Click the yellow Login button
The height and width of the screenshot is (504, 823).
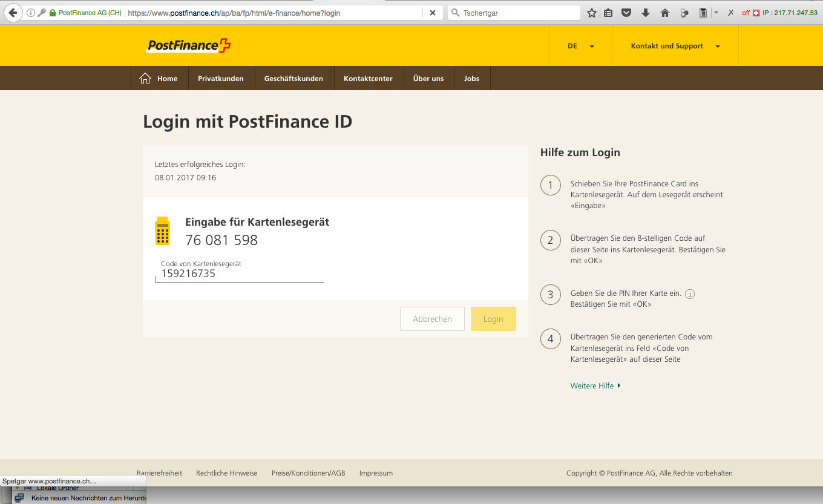pyautogui.click(x=493, y=319)
